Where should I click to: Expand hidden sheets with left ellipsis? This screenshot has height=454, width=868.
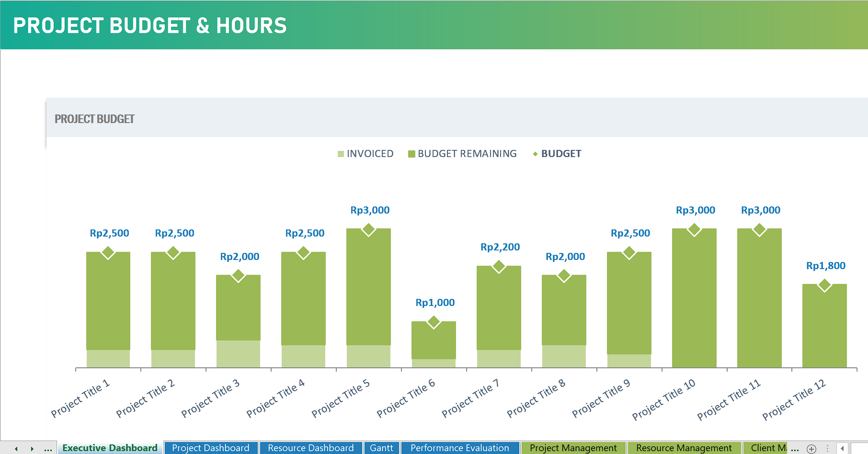[x=48, y=449]
